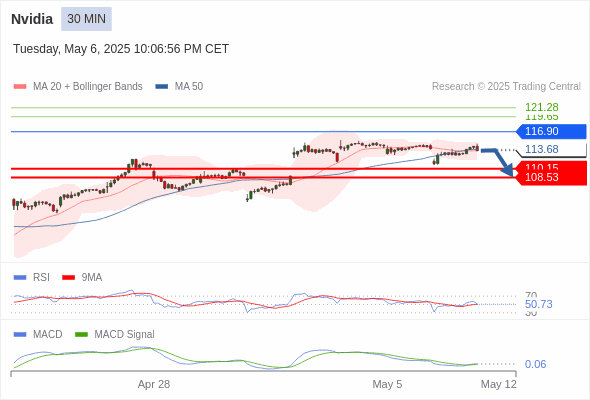Click the blue 116.90 pivot price tag
The image size is (590, 400).
[x=551, y=131]
